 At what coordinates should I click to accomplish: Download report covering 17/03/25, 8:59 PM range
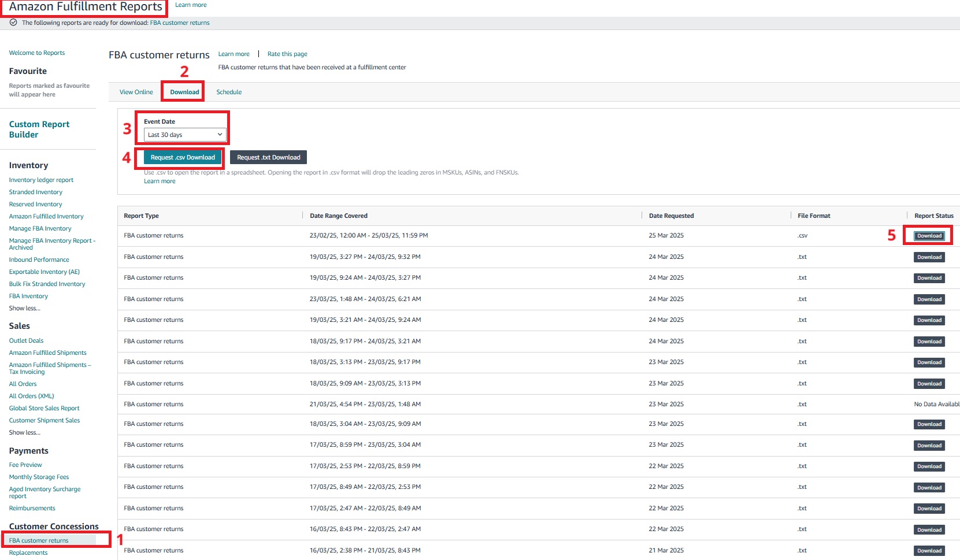click(x=929, y=446)
